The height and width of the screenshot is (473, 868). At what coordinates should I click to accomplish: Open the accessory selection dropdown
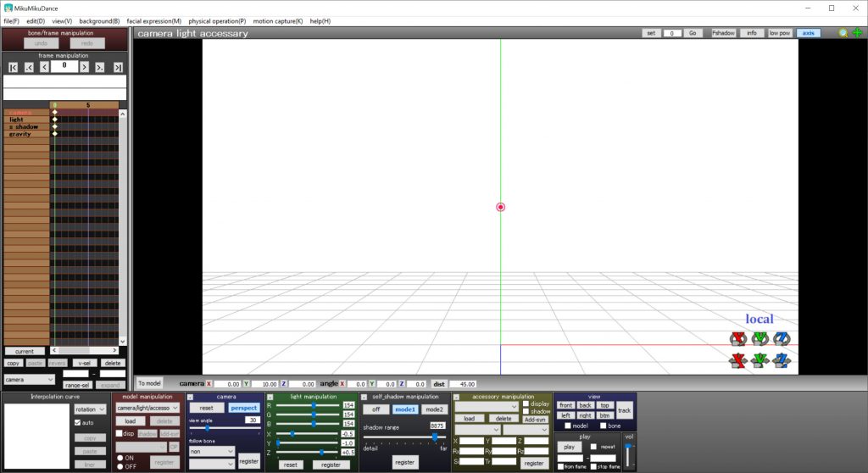click(x=486, y=407)
